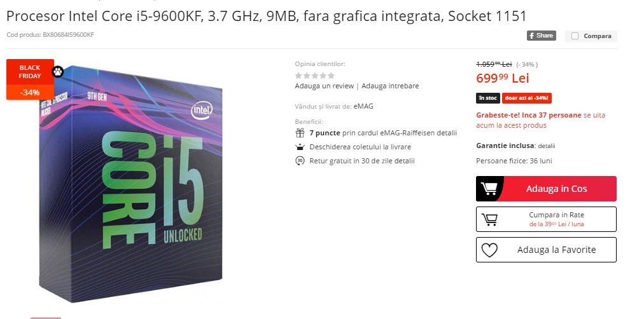Open detalii link for free return
The width and height of the screenshot is (644, 319).
click(405, 161)
